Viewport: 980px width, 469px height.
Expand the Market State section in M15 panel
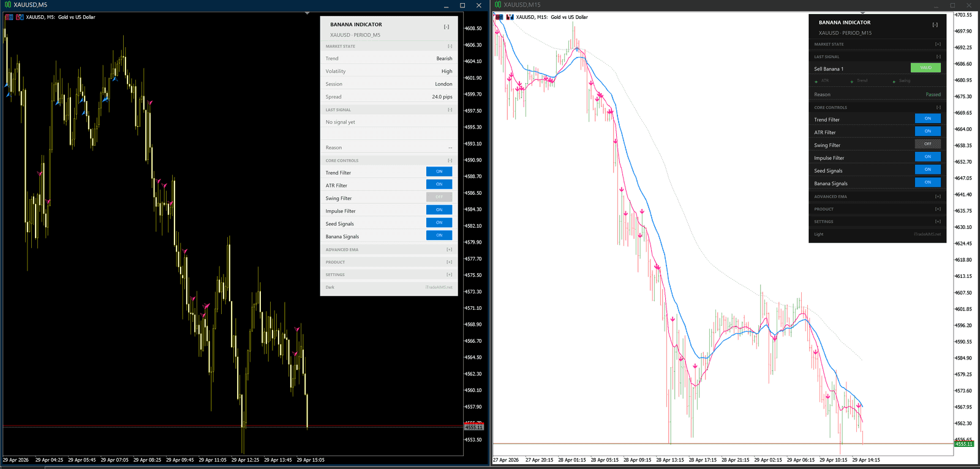[x=938, y=44]
